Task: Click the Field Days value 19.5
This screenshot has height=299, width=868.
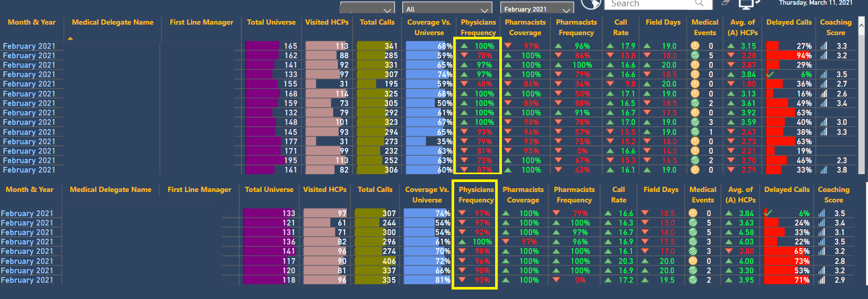Action: (x=667, y=280)
